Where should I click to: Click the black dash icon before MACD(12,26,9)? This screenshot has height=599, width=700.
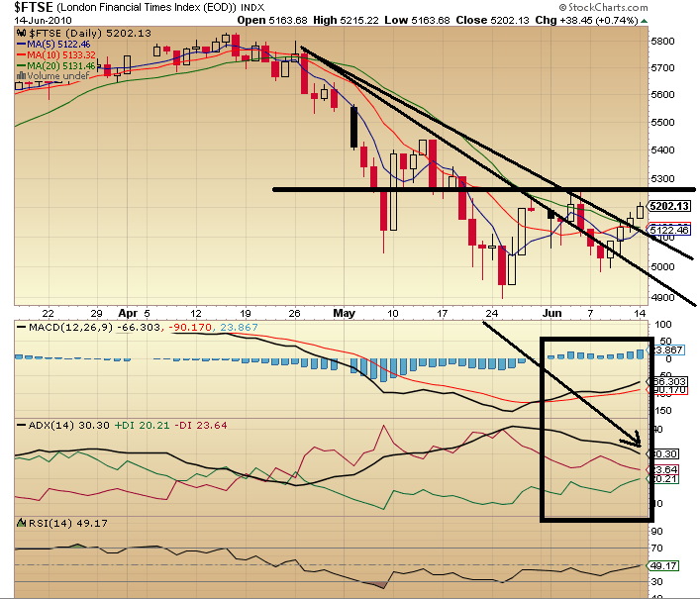(x=19, y=328)
